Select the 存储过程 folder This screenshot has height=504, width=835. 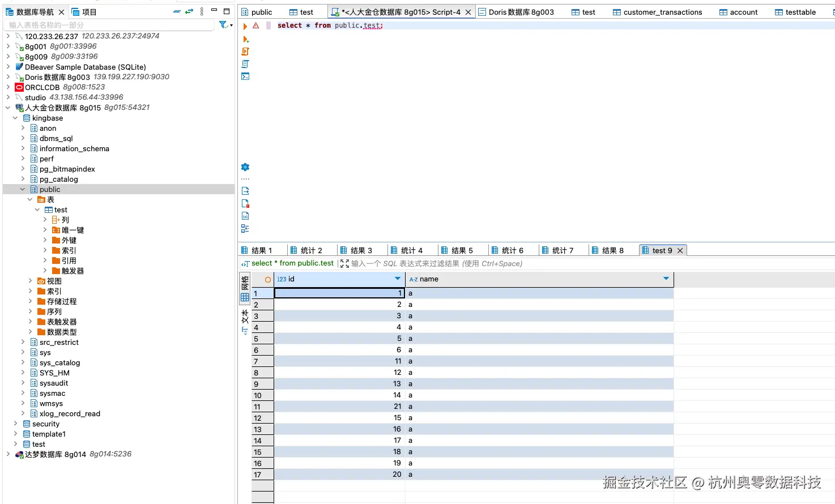[62, 301]
